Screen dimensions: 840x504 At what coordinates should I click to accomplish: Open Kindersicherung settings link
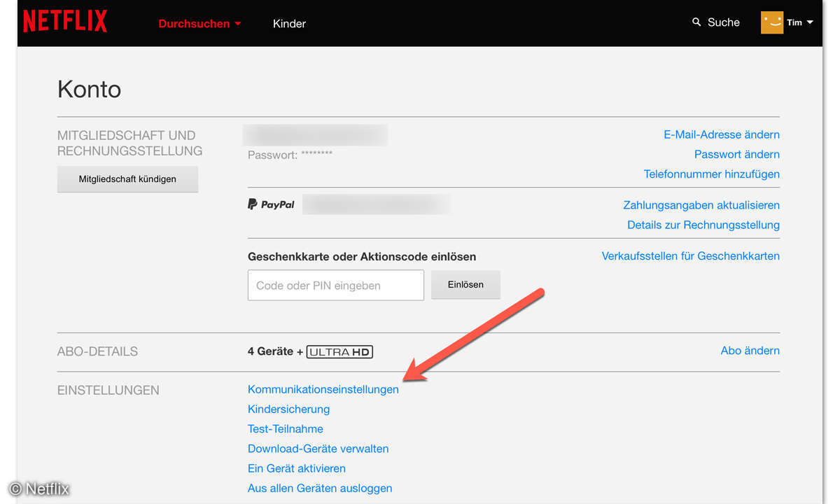(288, 409)
